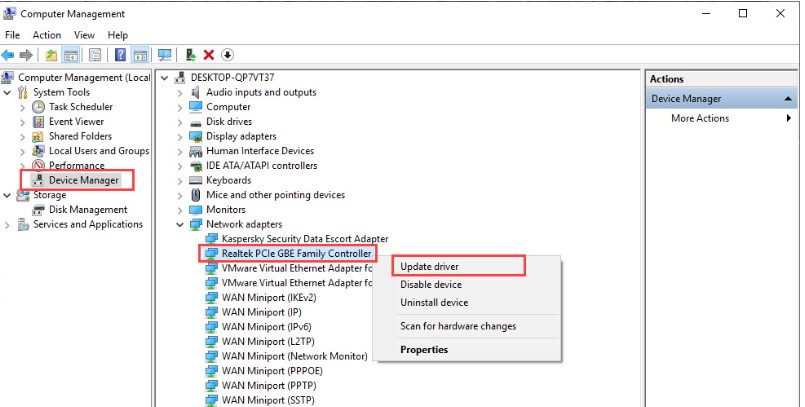Screen dimensions: 805x407
Task: Open More Actions in the Actions pane
Action: (700, 118)
